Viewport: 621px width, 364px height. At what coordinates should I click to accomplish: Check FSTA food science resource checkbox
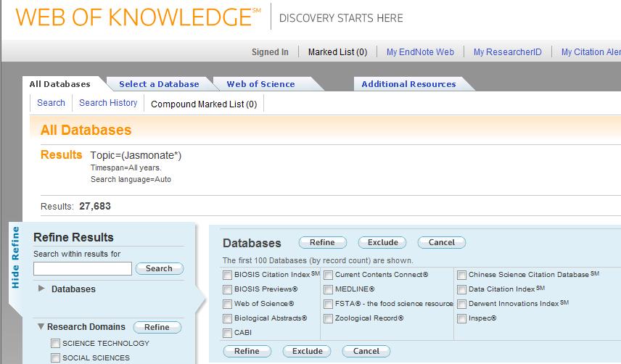click(329, 304)
